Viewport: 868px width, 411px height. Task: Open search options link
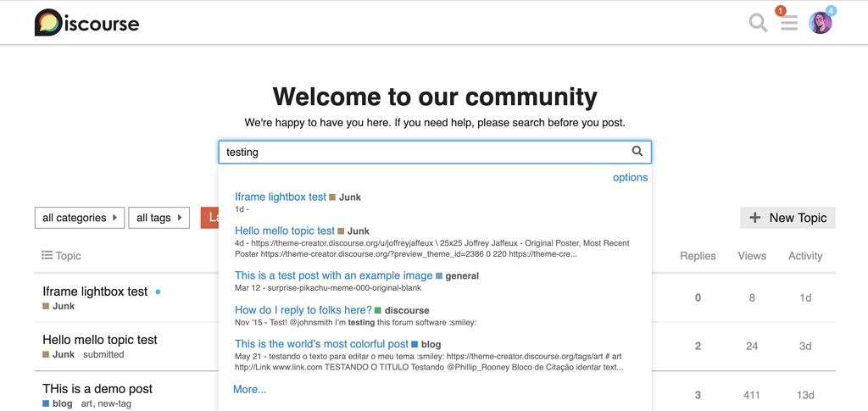[630, 177]
